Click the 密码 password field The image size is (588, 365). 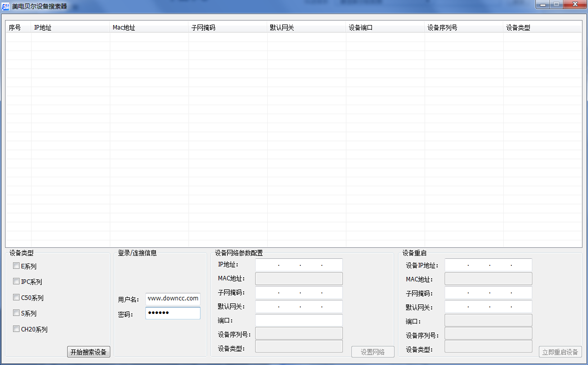pyautogui.click(x=173, y=313)
